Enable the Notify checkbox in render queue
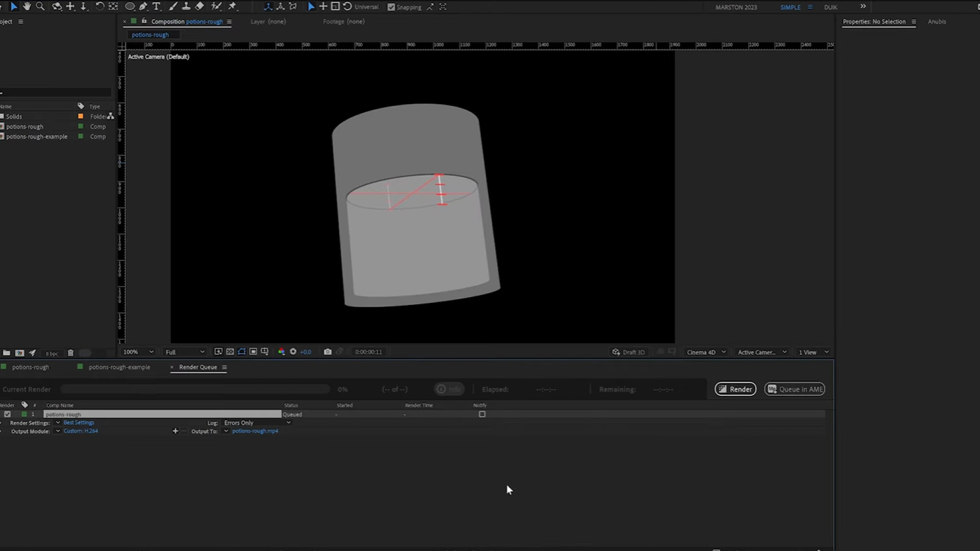Screen dimensions: 980x551 click(482, 414)
